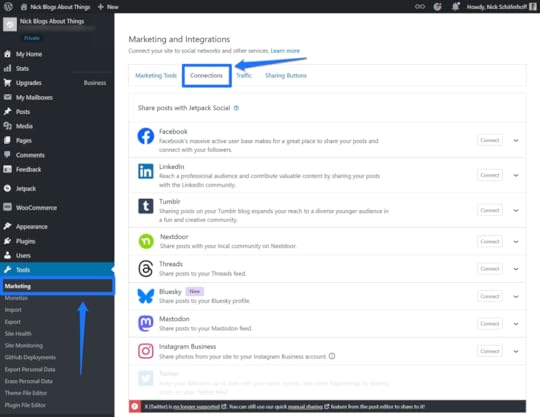Open Users menu in sidebar
This screenshot has width=540, height=417.
coord(57,256)
